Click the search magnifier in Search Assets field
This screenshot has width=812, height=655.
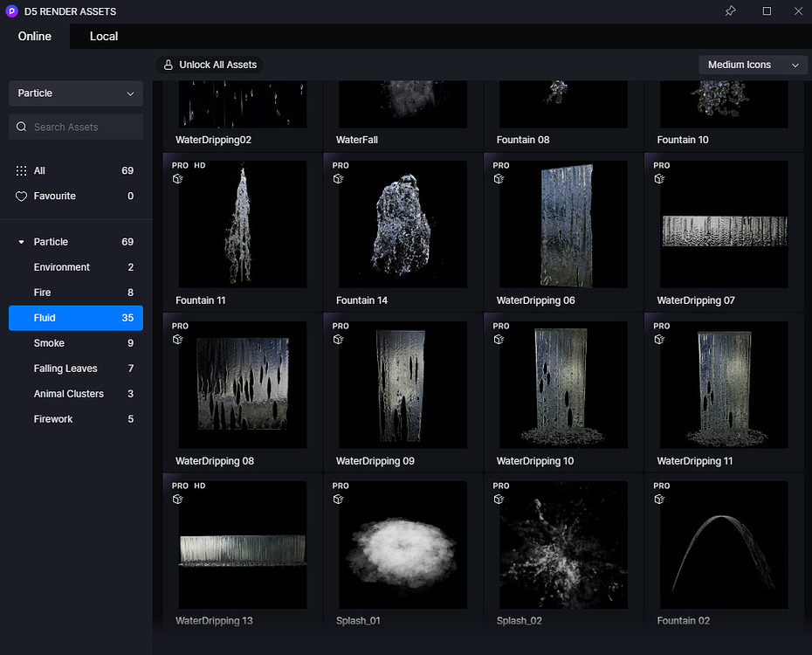pyautogui.click(x=21, y=126)
